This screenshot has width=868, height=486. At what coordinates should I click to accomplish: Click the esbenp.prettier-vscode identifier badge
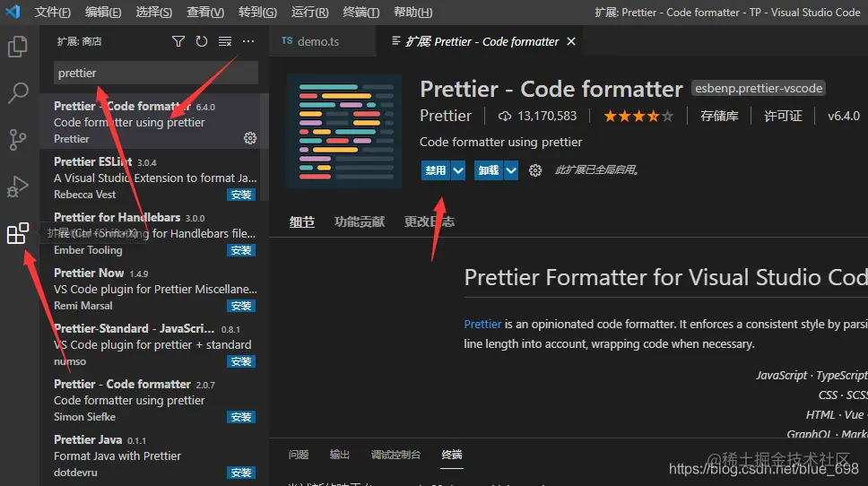click(x=759, y=89)
